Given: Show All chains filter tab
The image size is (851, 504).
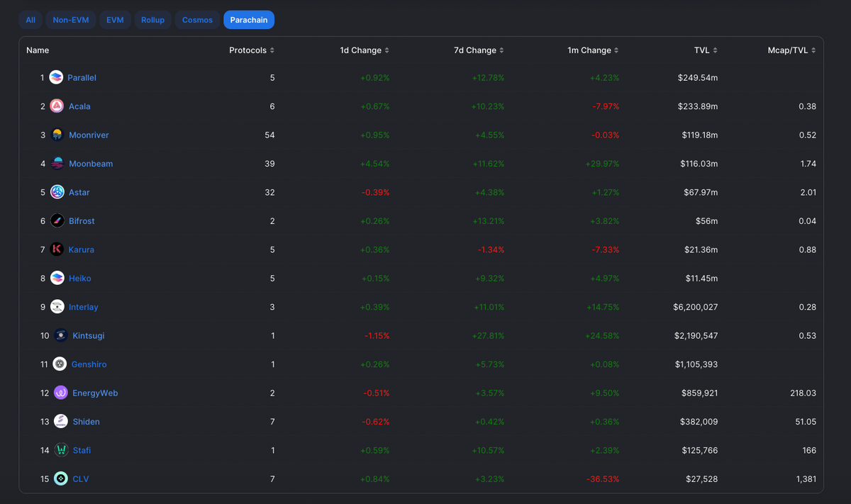Looking at the screenshot, I should coord(30,20).
